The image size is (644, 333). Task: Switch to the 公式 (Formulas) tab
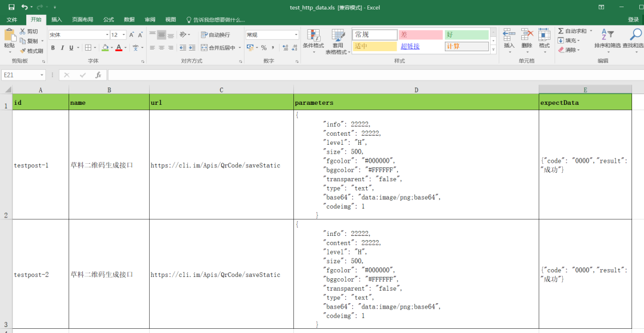[x=109, y=20]
